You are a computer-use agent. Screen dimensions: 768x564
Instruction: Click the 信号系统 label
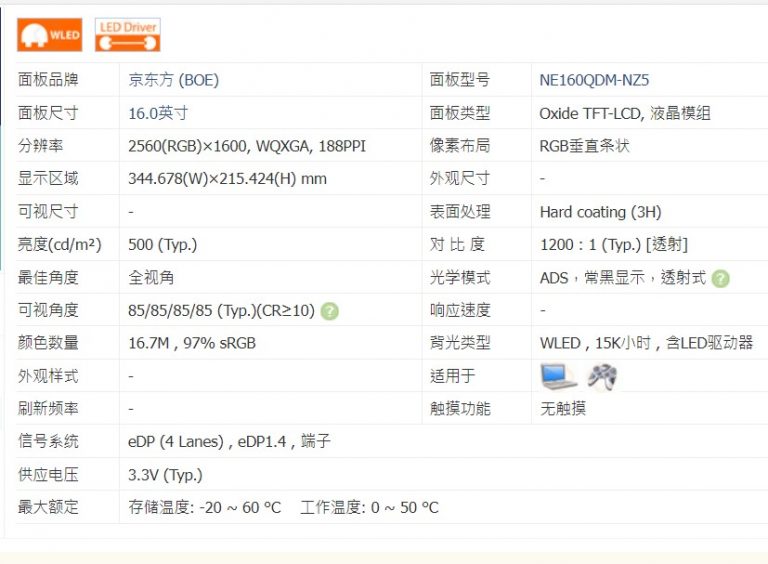48,442
